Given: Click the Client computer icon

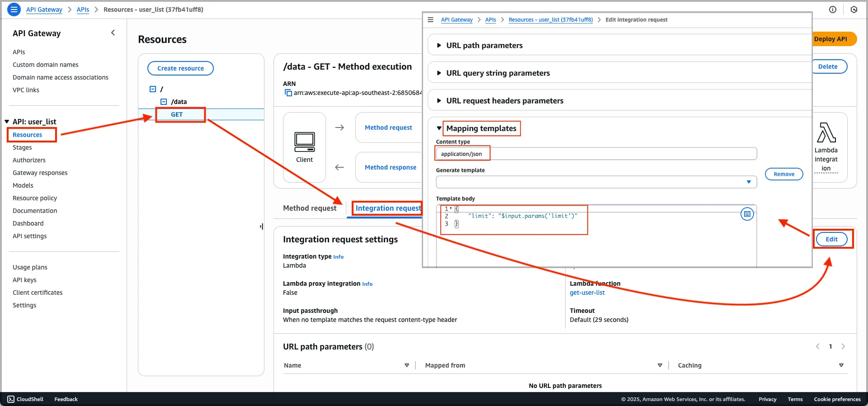Looking at the screenshot, I should click(x=304, y=142).
